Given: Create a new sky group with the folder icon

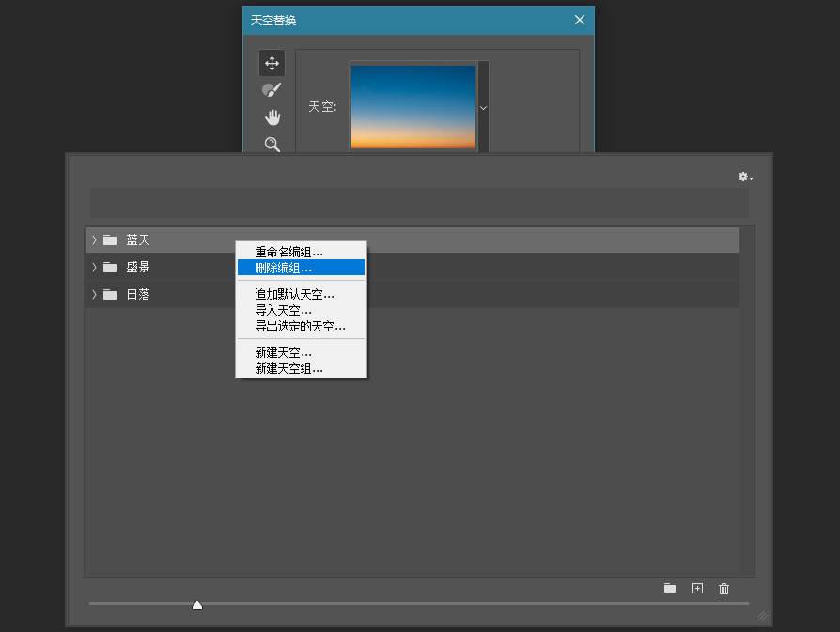Looking at the screenshot, I should tap(670, 589).
